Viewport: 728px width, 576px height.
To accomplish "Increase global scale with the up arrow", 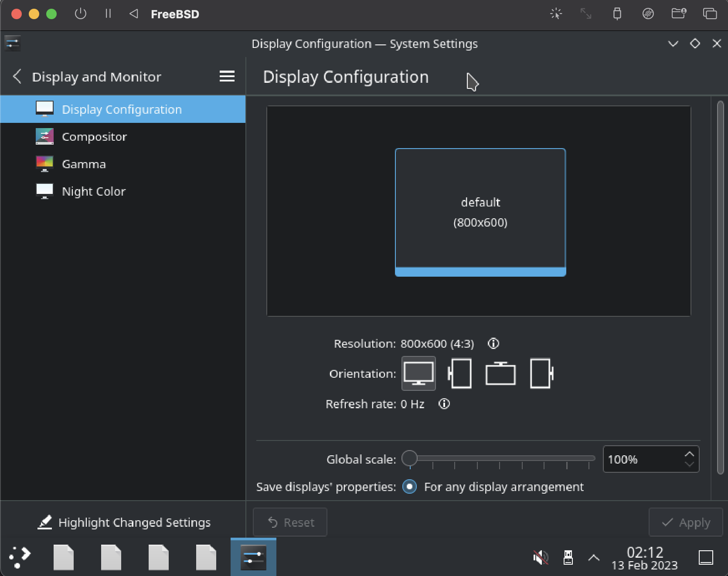I will [689, 454].
